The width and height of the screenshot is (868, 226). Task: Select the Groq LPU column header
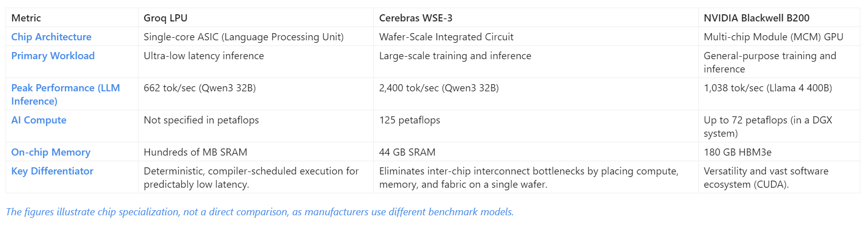tap(256, 18)
